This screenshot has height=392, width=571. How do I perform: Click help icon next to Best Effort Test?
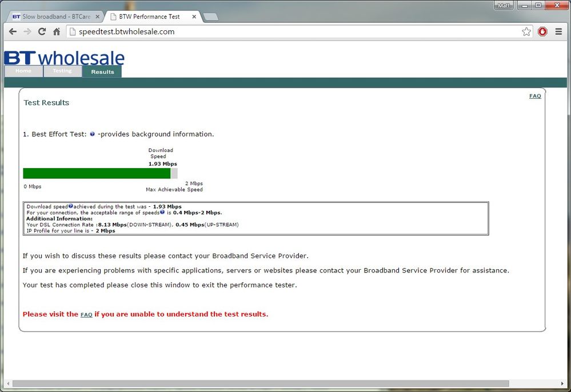coord(92,134)
